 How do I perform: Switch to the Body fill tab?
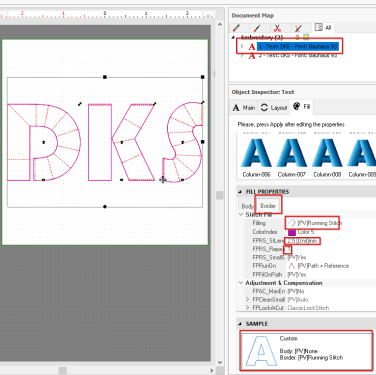pos(247,206)
